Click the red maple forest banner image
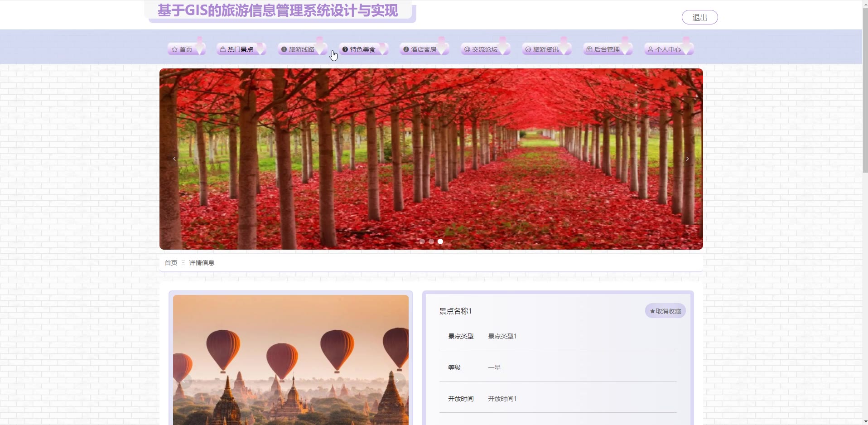Screen dimensions: 868x425 click(x=431, y=159)
